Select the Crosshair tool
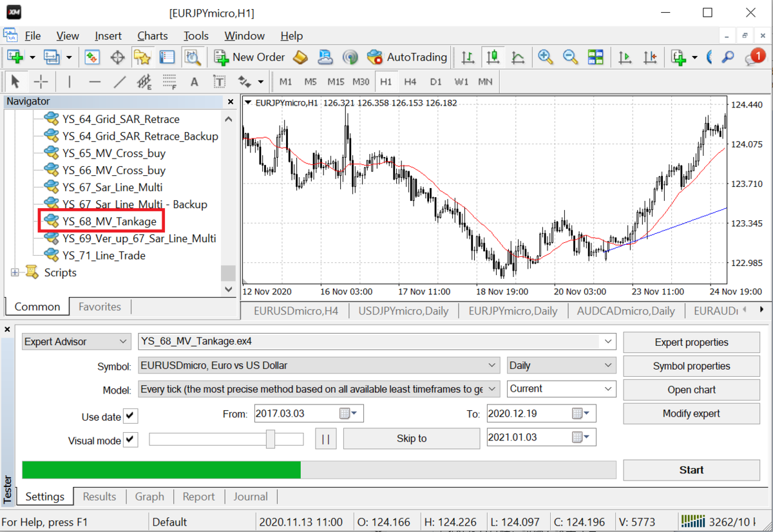This screenshot has height=532, width=773. point(41,82)
